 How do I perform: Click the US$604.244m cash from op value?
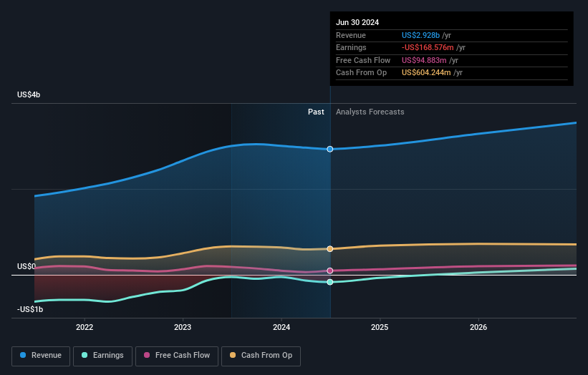coord(426,73)
